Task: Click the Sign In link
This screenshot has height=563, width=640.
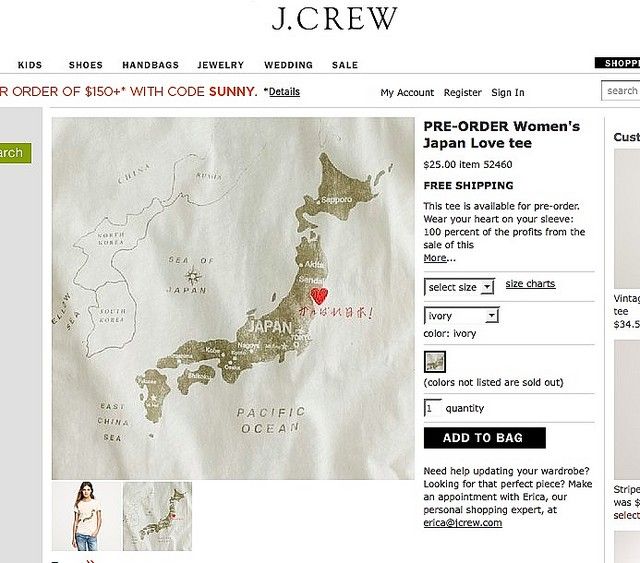Action: coord(508,93)
